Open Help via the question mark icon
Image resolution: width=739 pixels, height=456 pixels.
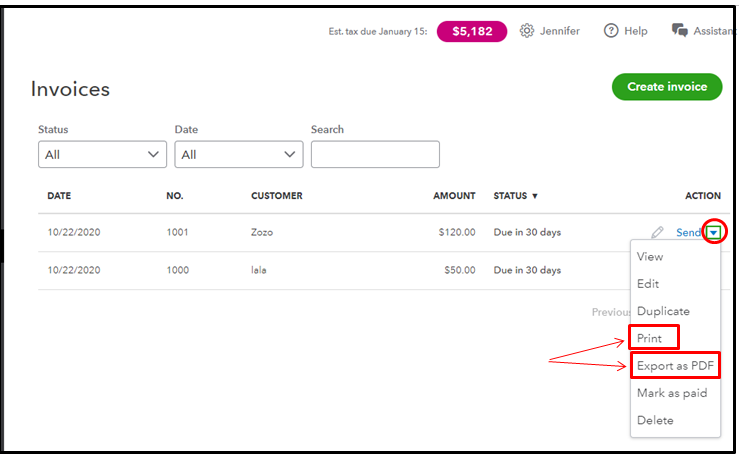611,31
